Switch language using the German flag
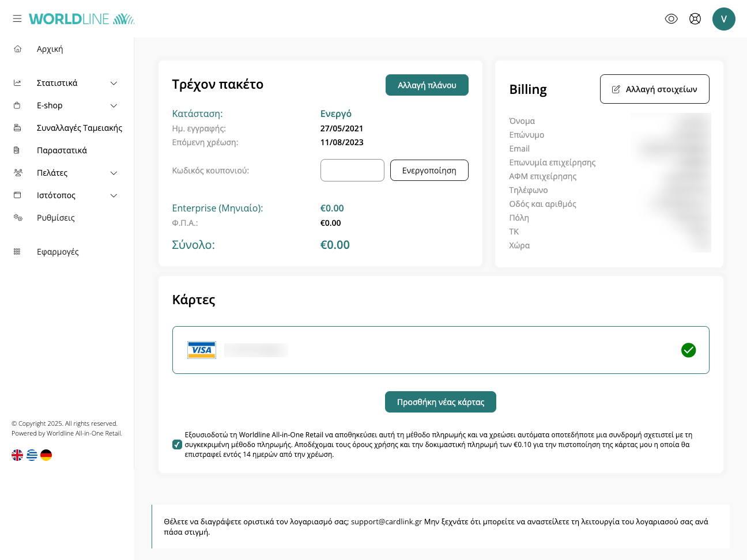The width and height of the screenshot is (747, 560). coord(46,455)
